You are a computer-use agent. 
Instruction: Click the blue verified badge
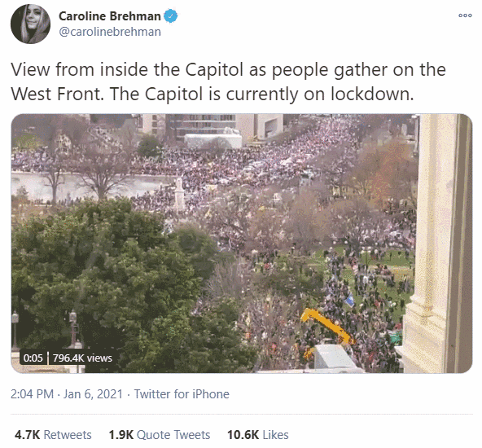[x=170, y=16]
